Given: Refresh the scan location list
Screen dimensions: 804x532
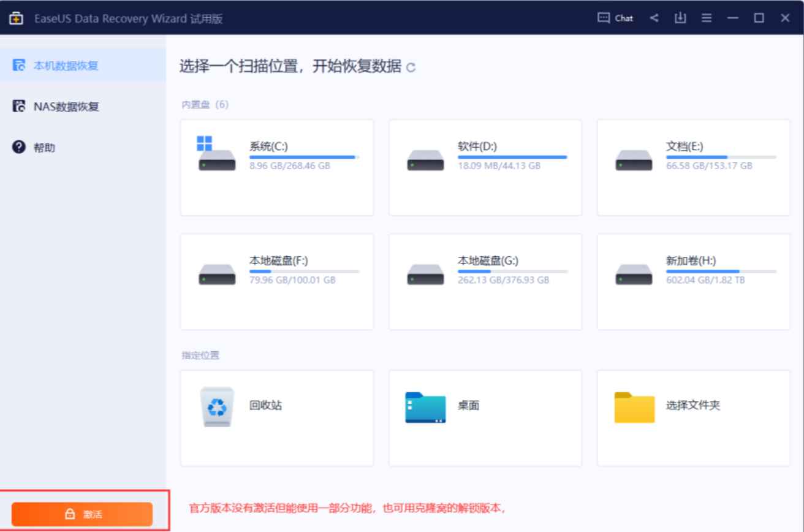Looking at the screenshot, I should (x=412, y=67).
